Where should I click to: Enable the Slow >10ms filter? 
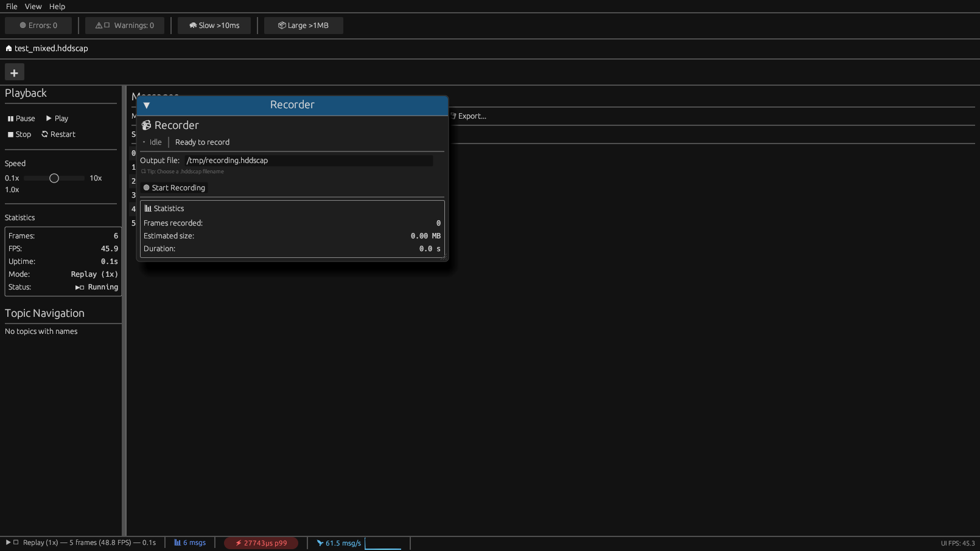pos(214,26)
